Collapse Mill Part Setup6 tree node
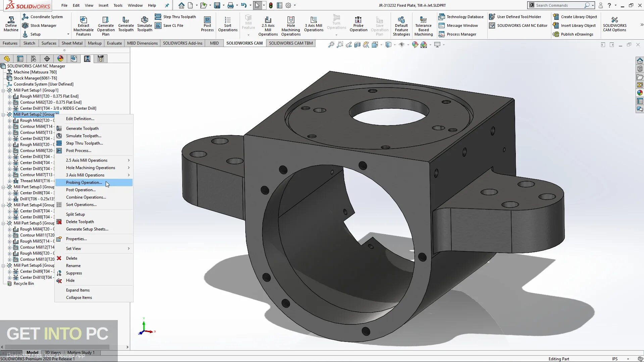This screenshot has height=362, width=644. point(3,265)
